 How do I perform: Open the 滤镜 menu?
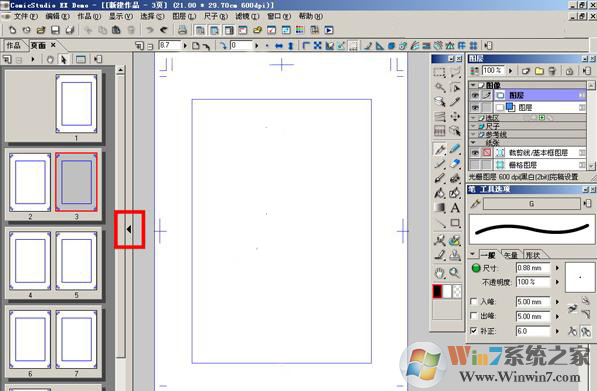point(247,16)
